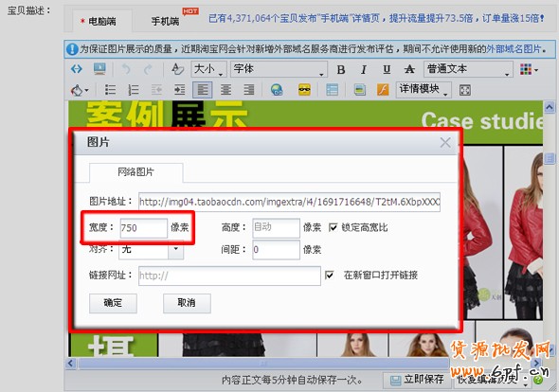Image resolution: width=559 pixels, height=392 pixels.
Task: Switch to the 手机端 tab
Action: click(166, 22)
